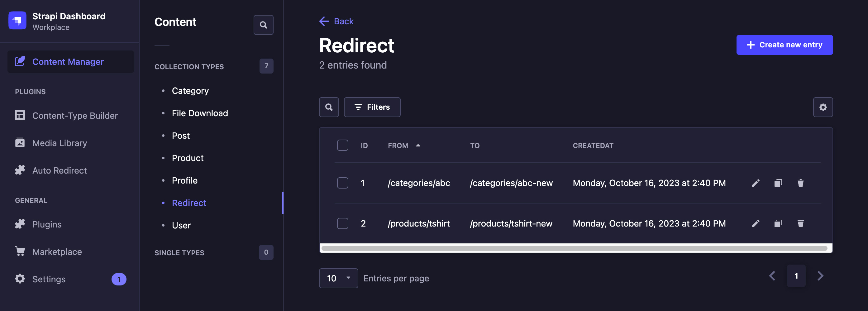Image resolution: width=868 pixels, height=311 pixels.
Task: Select Category collection type
Action: (190, 91)
